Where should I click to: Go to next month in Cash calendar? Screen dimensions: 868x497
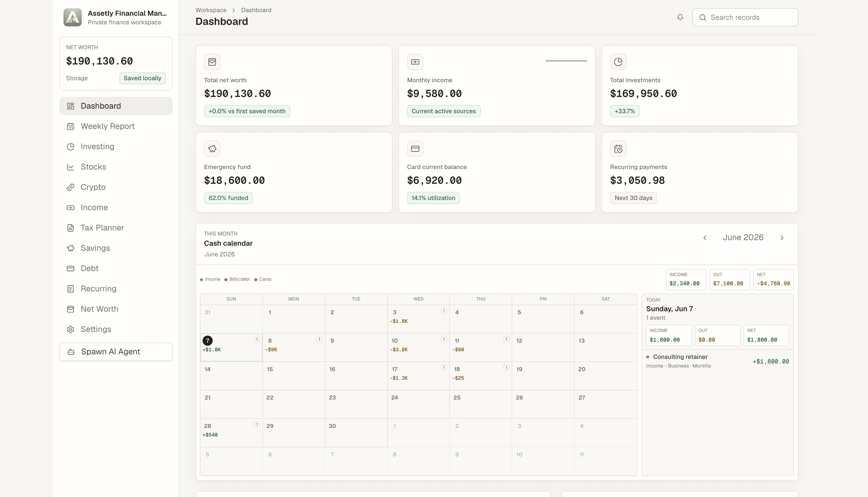782,238
